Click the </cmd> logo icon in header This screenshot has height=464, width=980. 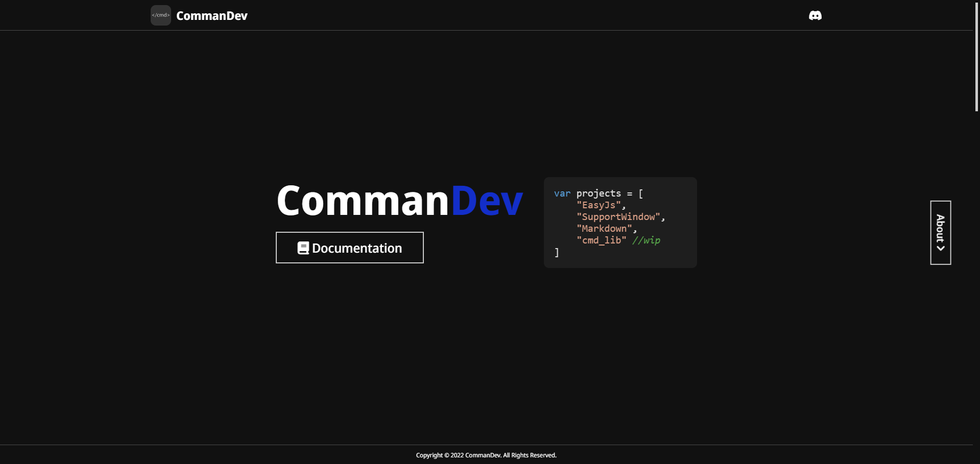pyautogui.click(x=160, y=15)
